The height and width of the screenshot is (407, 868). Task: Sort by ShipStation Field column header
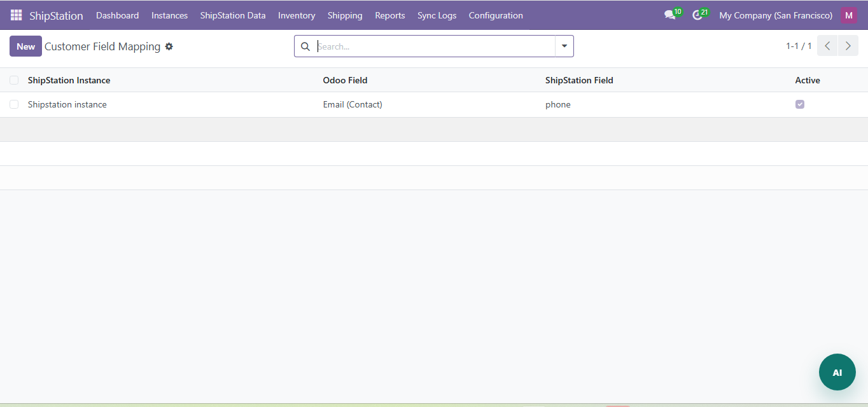(x=579, y=80)
